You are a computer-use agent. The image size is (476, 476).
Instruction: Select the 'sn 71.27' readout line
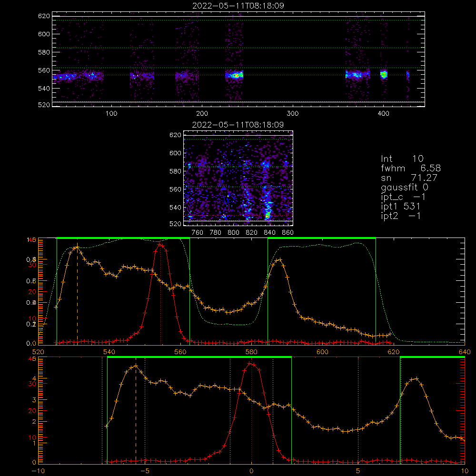click(x=409, y=177)
